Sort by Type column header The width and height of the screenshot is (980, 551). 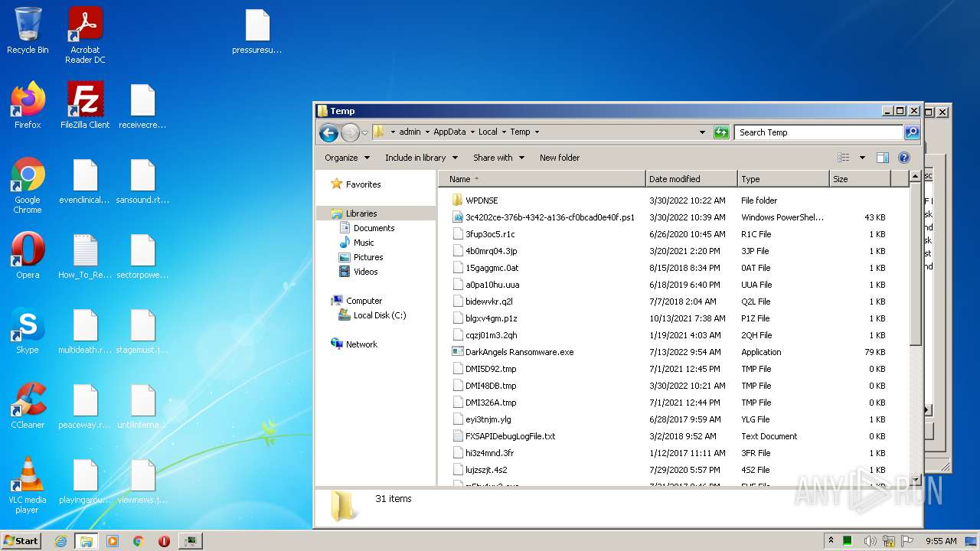point(783,179)
